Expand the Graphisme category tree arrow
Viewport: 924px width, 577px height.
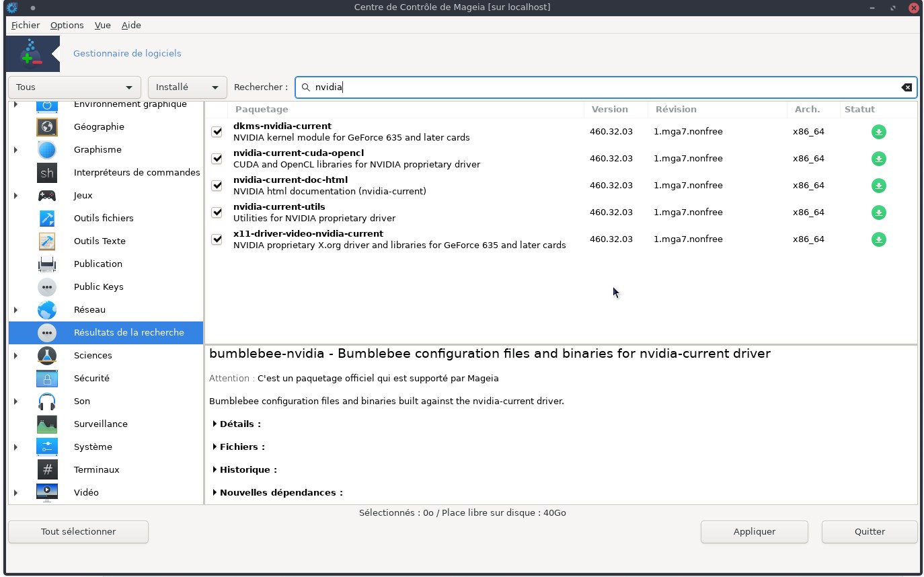15,149
